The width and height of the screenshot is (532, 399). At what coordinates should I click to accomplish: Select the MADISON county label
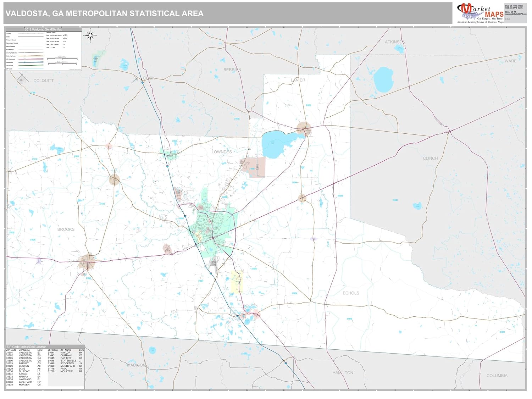(136, 365)
